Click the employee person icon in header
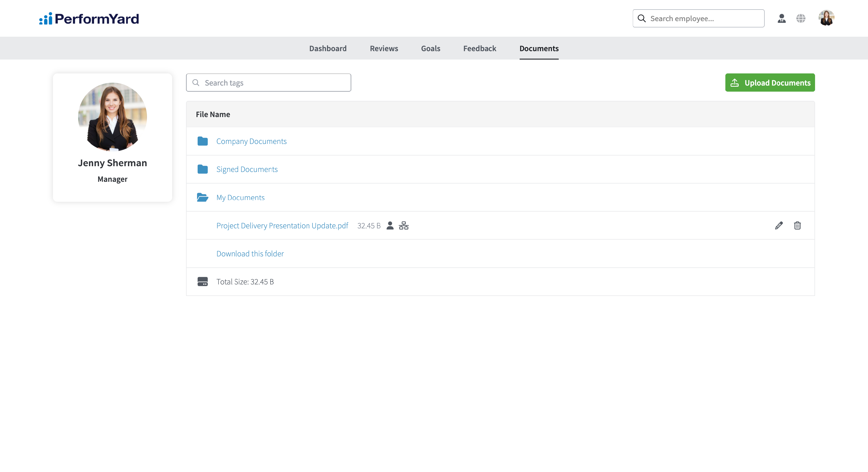The image size is (868, 472). [781, 18]
